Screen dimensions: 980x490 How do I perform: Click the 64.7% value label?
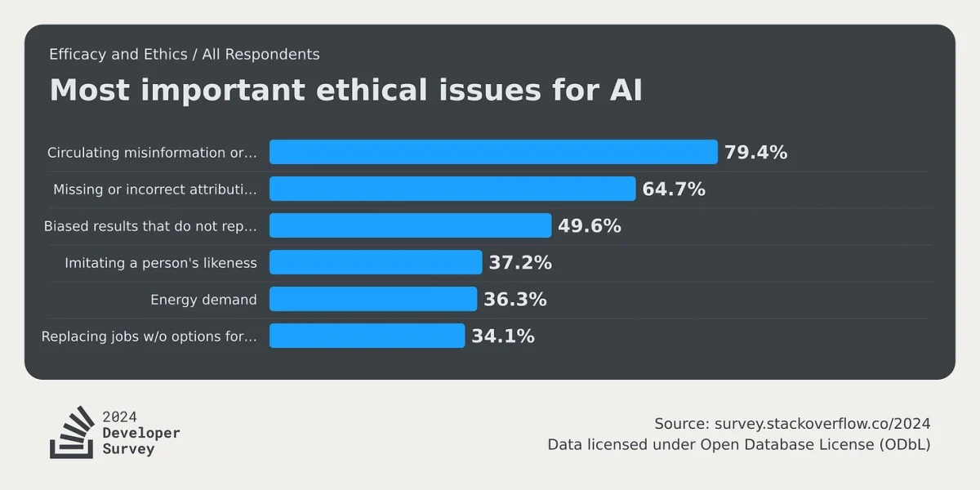coord(674,189)
